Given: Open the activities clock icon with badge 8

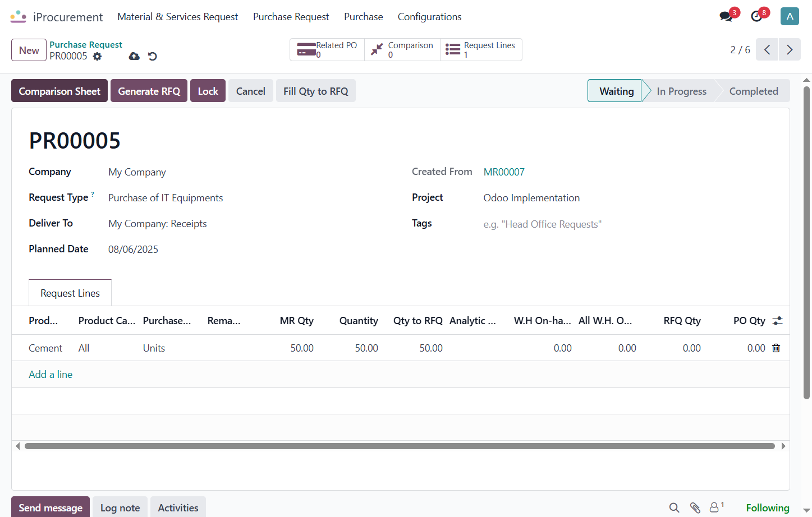Looking at the screenshot, I should 756,16.
